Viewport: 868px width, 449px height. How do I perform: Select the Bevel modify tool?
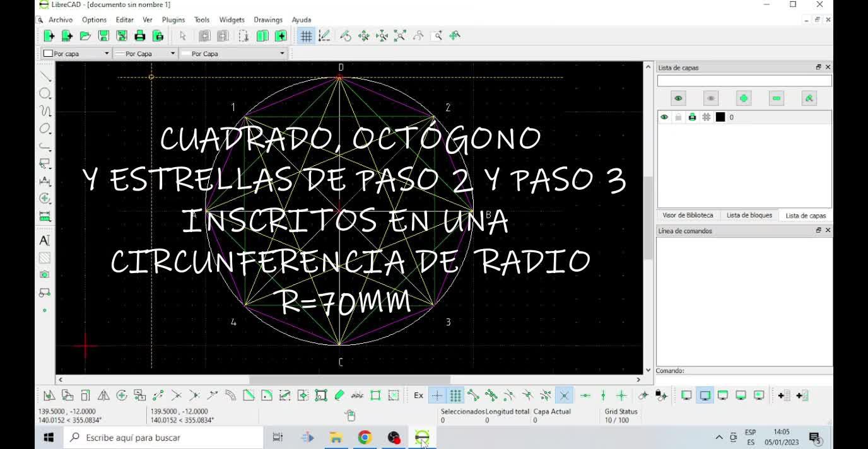(249, 395)
